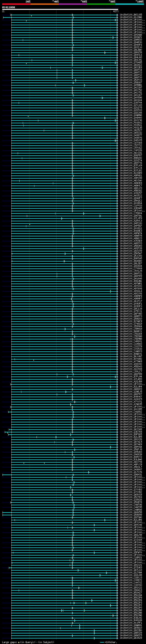Open the UniRef100_Q9C1I8 hit
The width and height of the screenshot is (146, 644).
click(x=131, y=309)
